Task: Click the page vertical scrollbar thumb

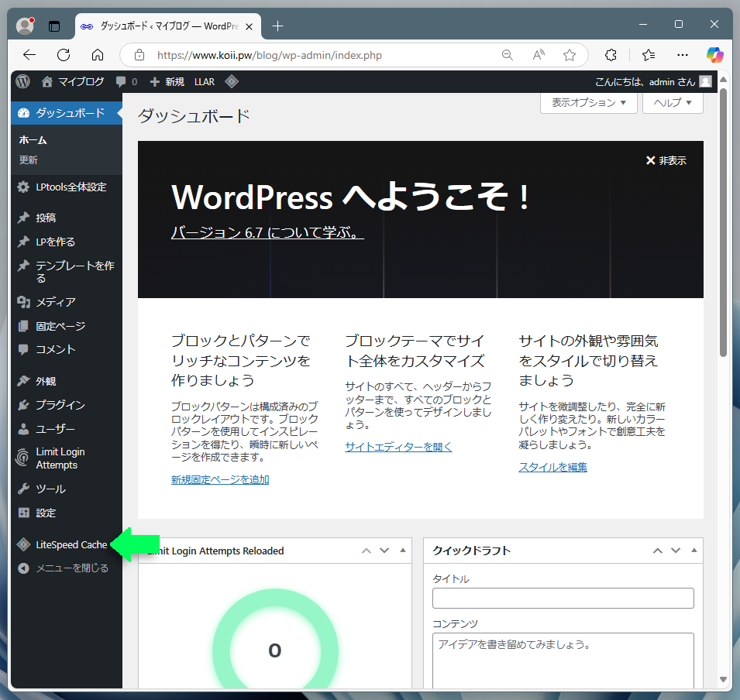Action: coord(723,222)
